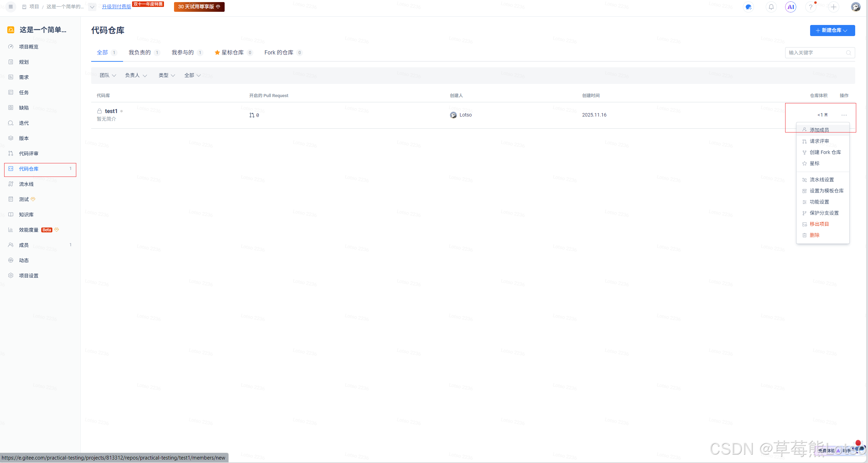
Task: Expand the 团队 filter dropdown
Action: coord(107,75)
